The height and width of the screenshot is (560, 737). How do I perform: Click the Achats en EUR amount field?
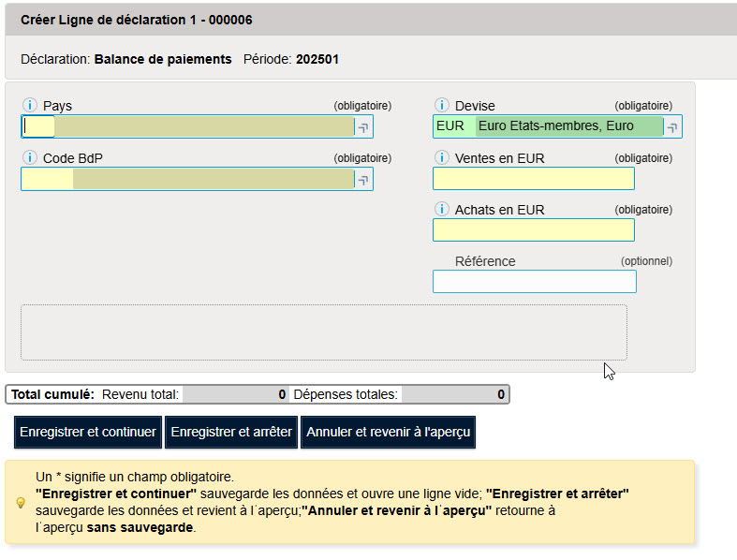click(x=534, y=230)
